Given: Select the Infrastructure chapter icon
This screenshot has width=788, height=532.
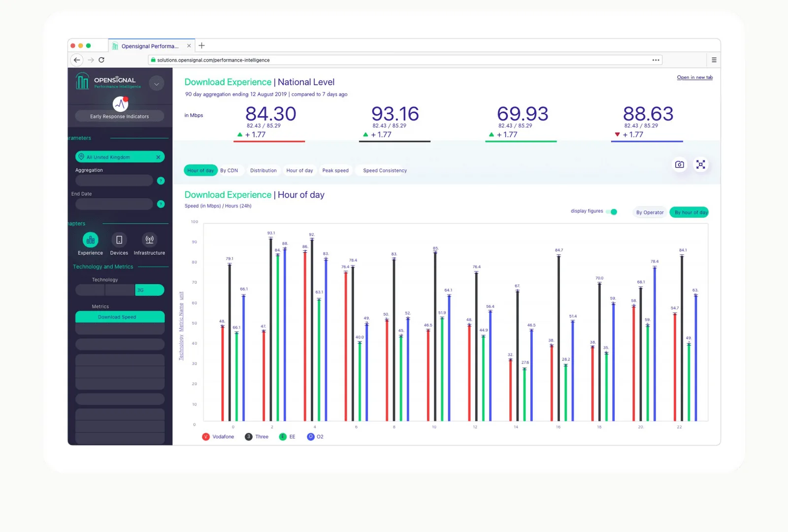Looking at the screenshot, I should (150, 240).
